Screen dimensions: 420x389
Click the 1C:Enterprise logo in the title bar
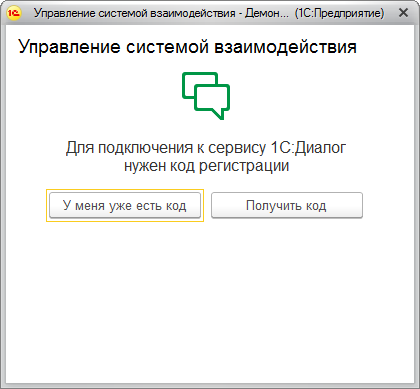pyautogui.click(x=14, y=13)
